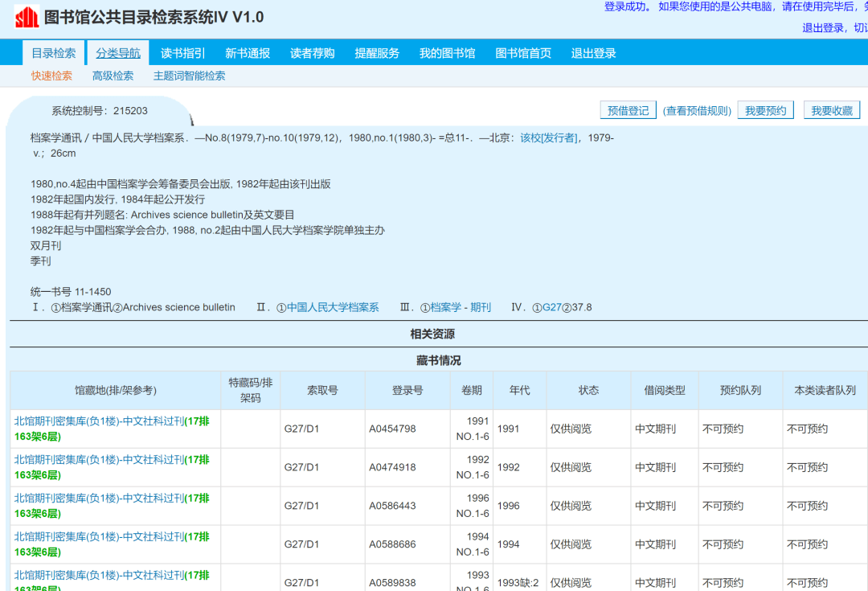Go to 读者荐购 page
Screen dimensions: 868x591
coord(312,53)
